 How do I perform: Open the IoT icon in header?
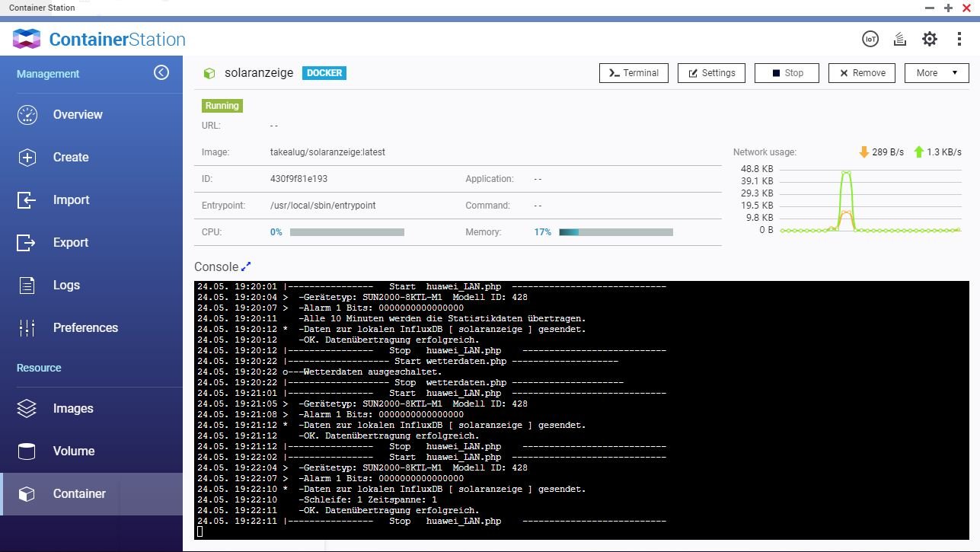[x=870, y=39]
